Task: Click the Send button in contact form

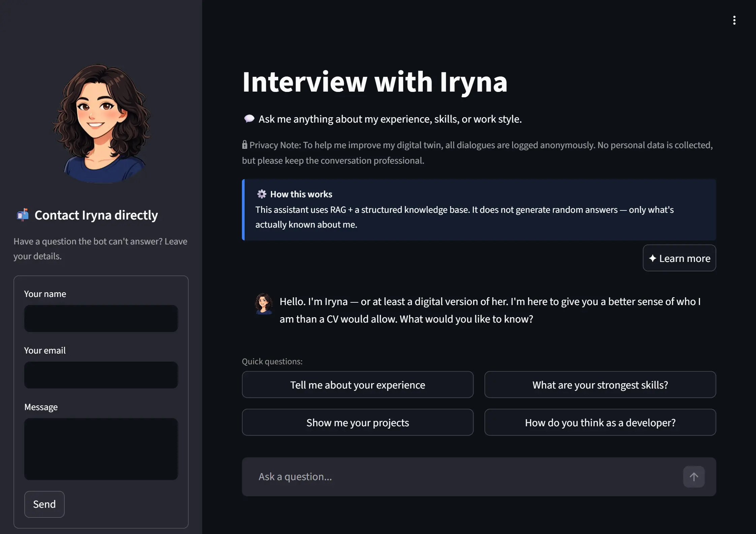Action: [x=44, y=504]
